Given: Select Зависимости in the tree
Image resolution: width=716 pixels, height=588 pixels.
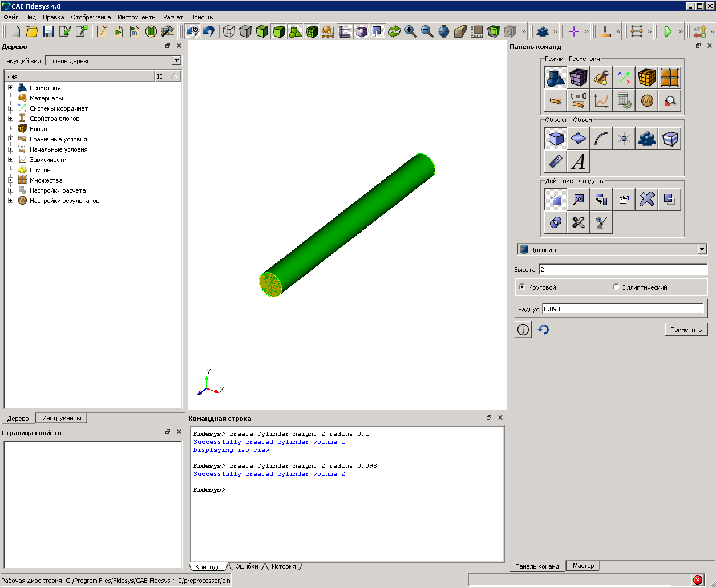Looking at the screenshot, I should click(x=48, y=160).
